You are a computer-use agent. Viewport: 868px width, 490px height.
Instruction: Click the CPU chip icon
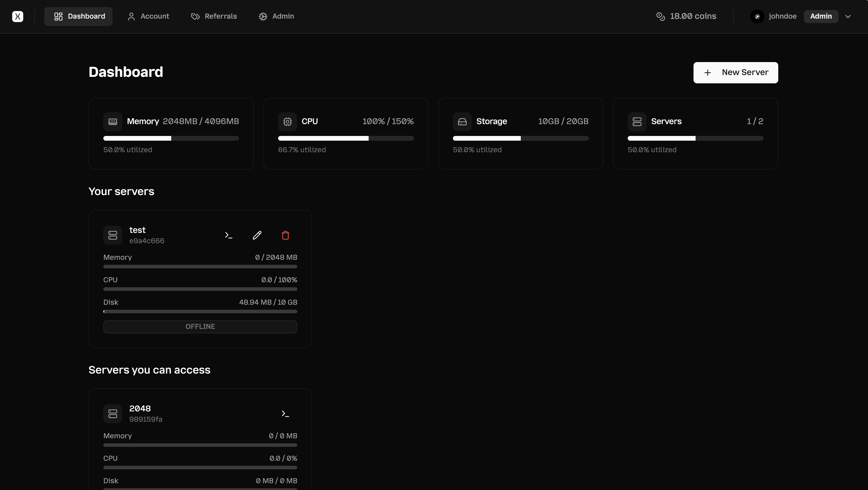[288, 121]
